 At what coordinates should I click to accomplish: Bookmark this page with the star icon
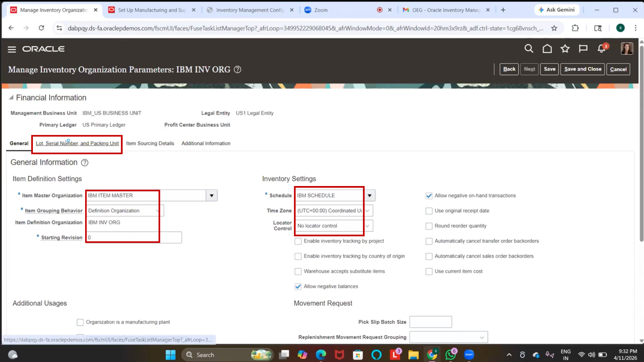(554, 28)
